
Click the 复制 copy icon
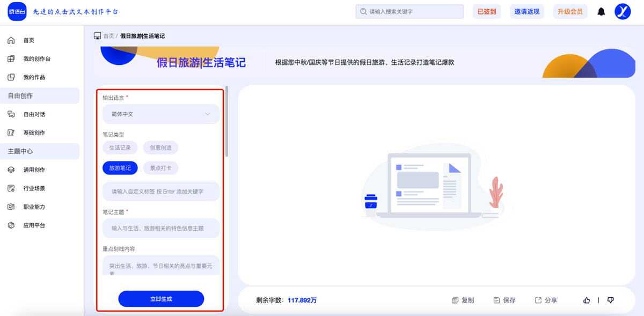453,300
